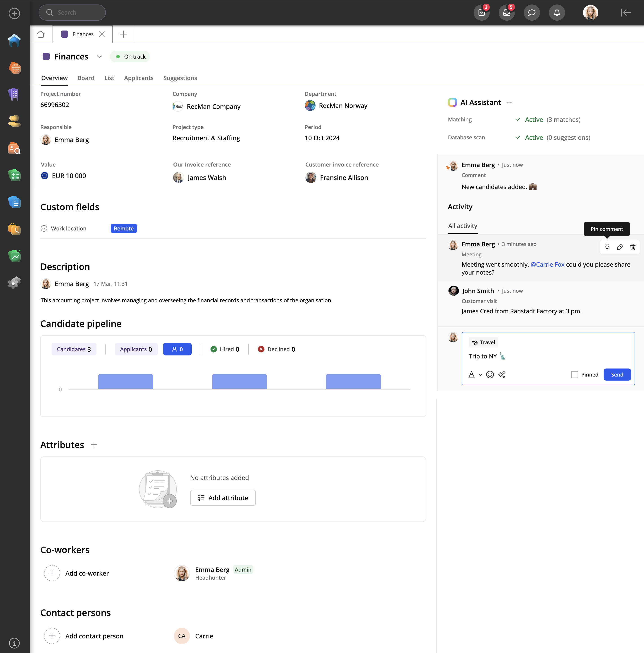Open Fransine Allison customer reference
The width and height of the screenshot is (644, 653).
(x=337, y=177)
